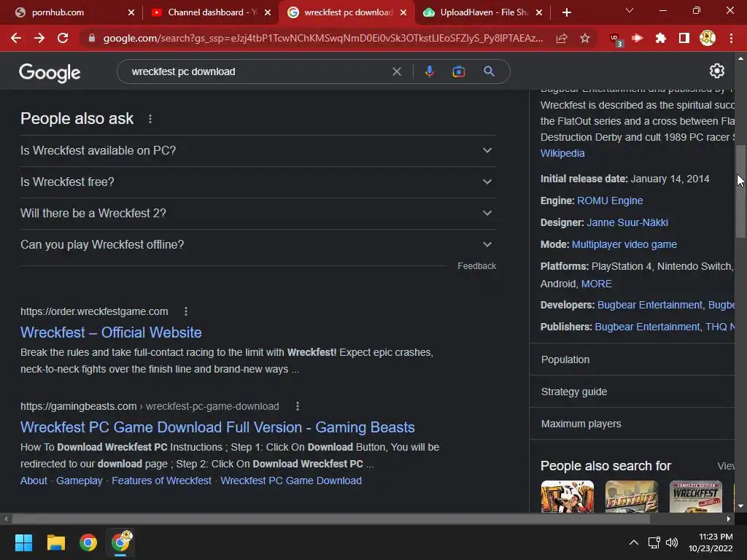Click MORE under Platforms

[x=597, y=284]
